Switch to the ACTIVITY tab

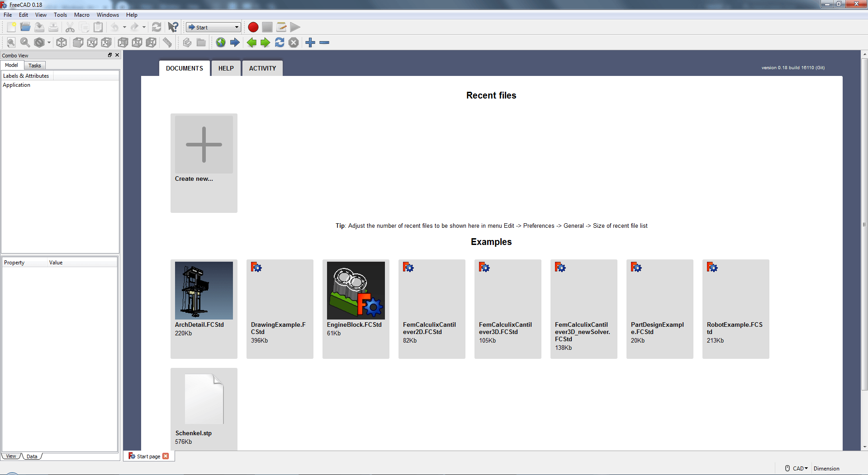tap(262, 68)
